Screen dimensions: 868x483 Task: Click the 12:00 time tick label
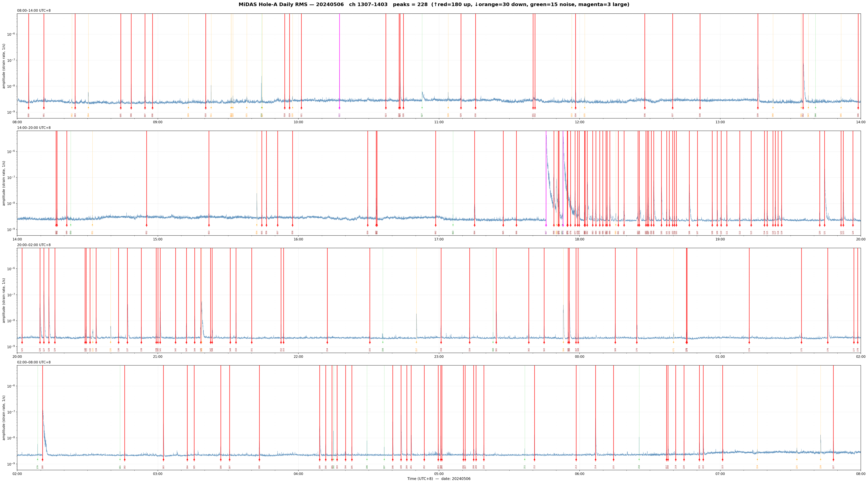click(x=580, y=122)
